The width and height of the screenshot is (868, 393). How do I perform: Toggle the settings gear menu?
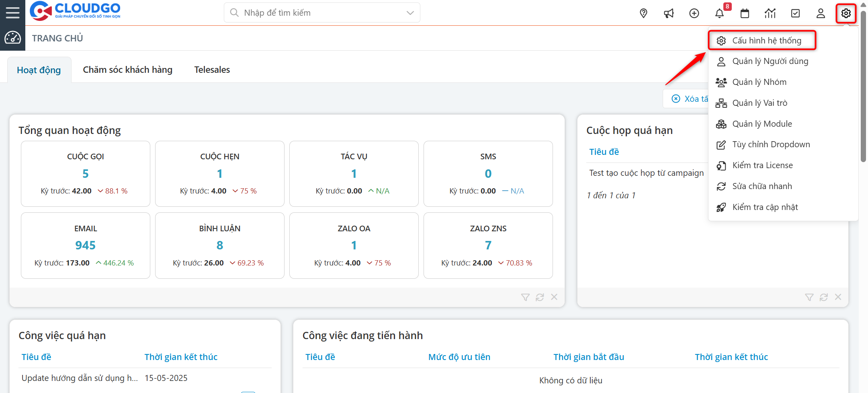pyautogui.click(x=846, y=13)
